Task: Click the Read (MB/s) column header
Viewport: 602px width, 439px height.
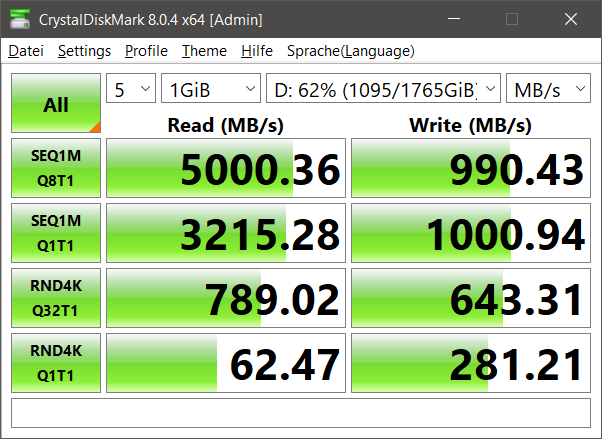Action: tap(226, 125)
